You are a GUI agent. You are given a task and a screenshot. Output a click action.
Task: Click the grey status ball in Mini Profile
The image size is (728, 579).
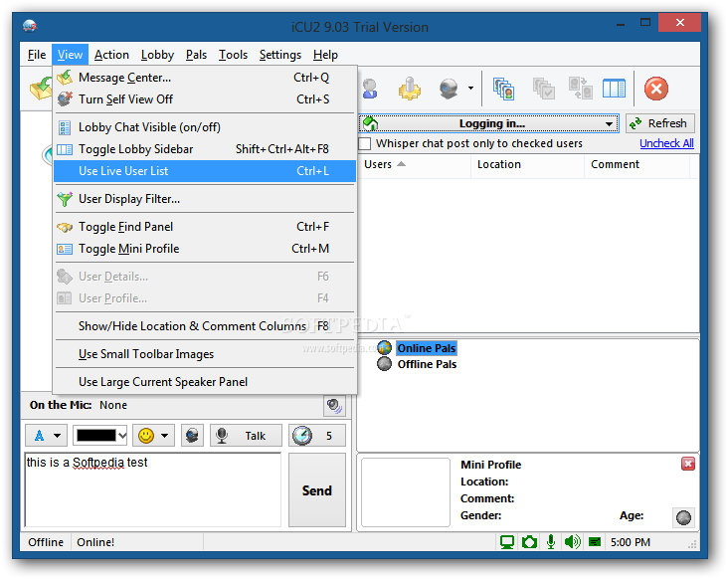[x=683, y=517]
